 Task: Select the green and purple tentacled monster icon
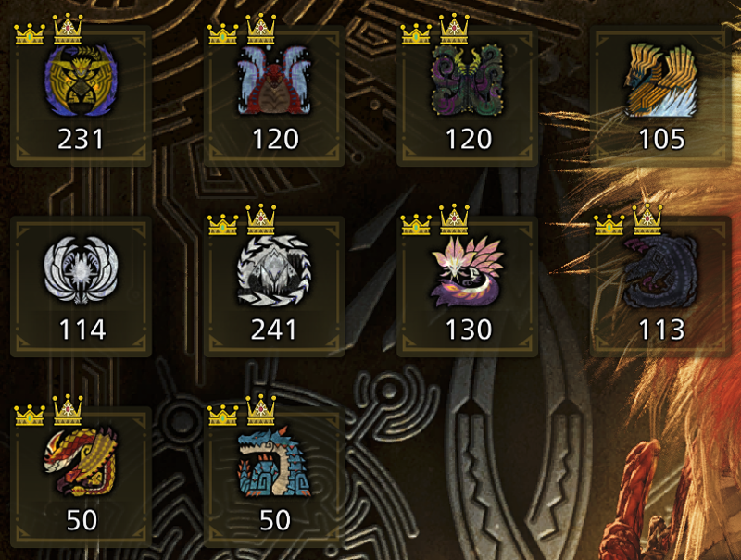pos(468,81)
